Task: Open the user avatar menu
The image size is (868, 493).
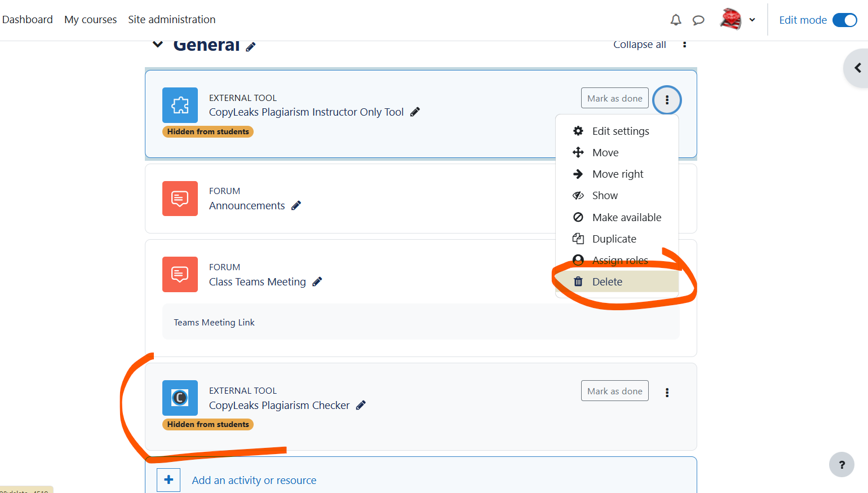Action: [x=730, y=19]
